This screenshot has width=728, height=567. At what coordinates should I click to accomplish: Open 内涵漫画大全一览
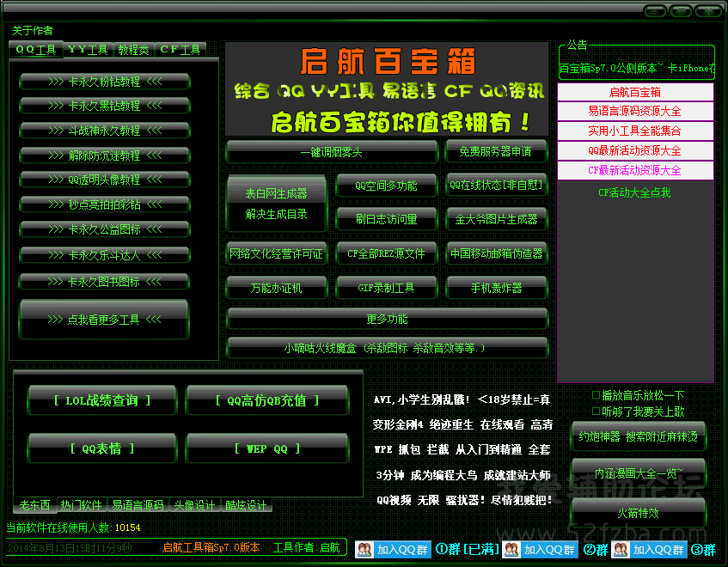pos(639,473)
